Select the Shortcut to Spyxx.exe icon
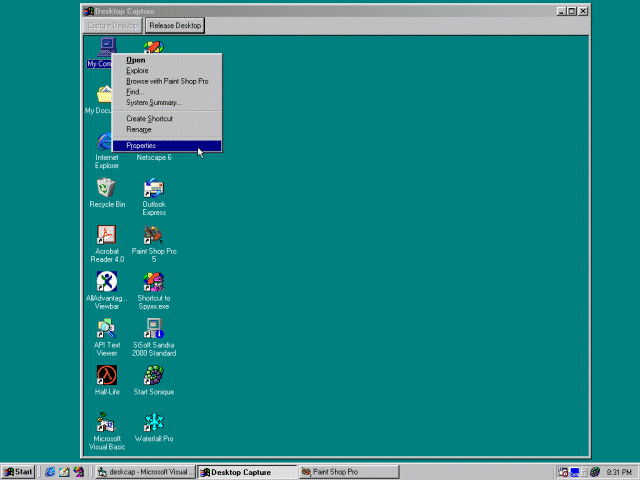This screenshot has width=640, height=480. coord(154,282)
